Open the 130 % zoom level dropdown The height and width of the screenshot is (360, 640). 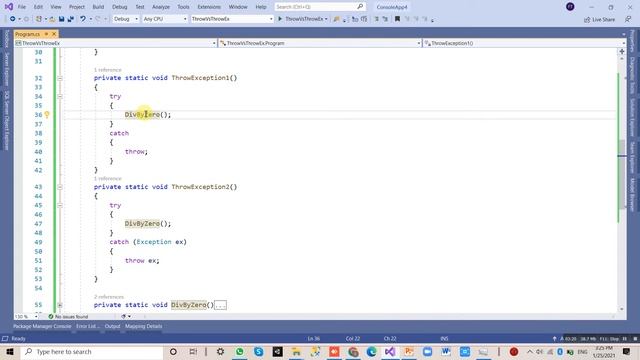coord(26,316)
